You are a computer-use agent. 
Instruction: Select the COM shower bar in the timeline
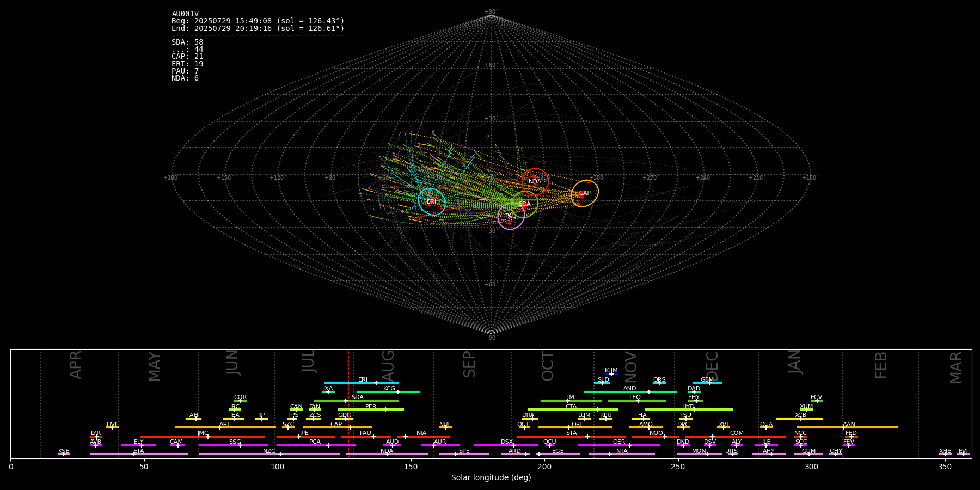coord(737,436)
